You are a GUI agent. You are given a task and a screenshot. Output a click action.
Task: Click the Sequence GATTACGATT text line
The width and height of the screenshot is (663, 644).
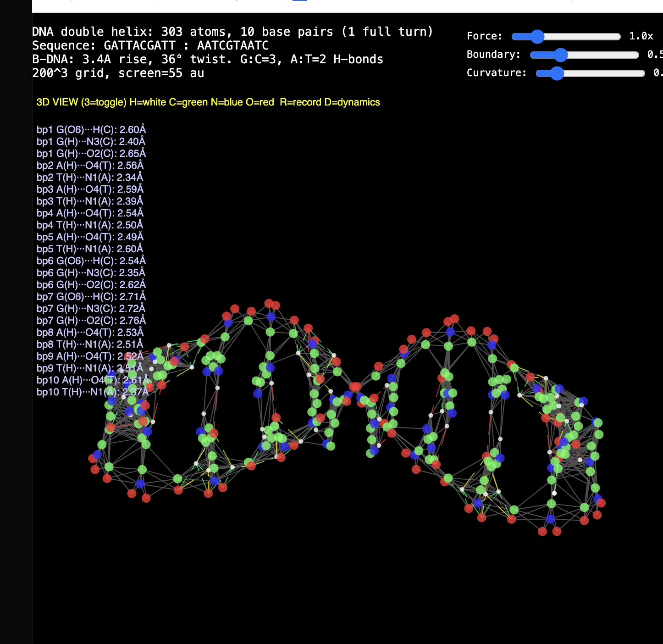click(x=150, y=45)
